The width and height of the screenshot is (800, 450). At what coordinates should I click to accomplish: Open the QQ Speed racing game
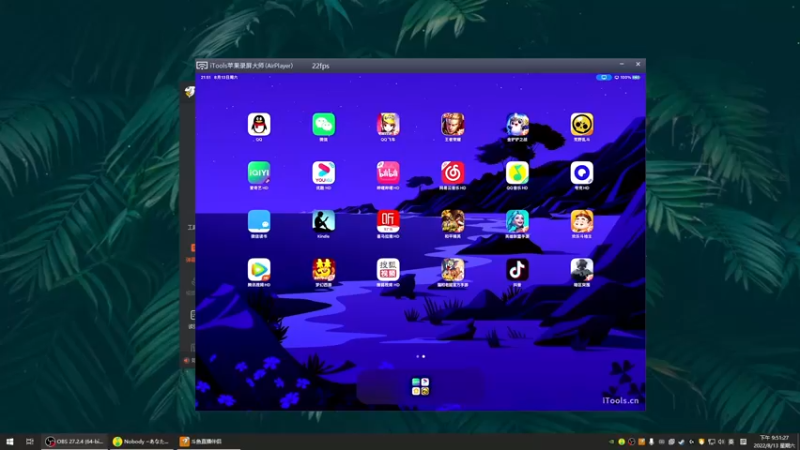[x=388, y=124]
